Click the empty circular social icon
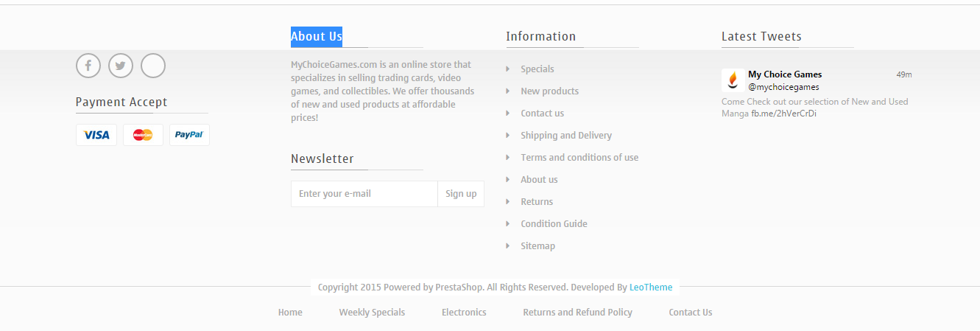The height and width of the screenshot is (331, 980). 153,66
